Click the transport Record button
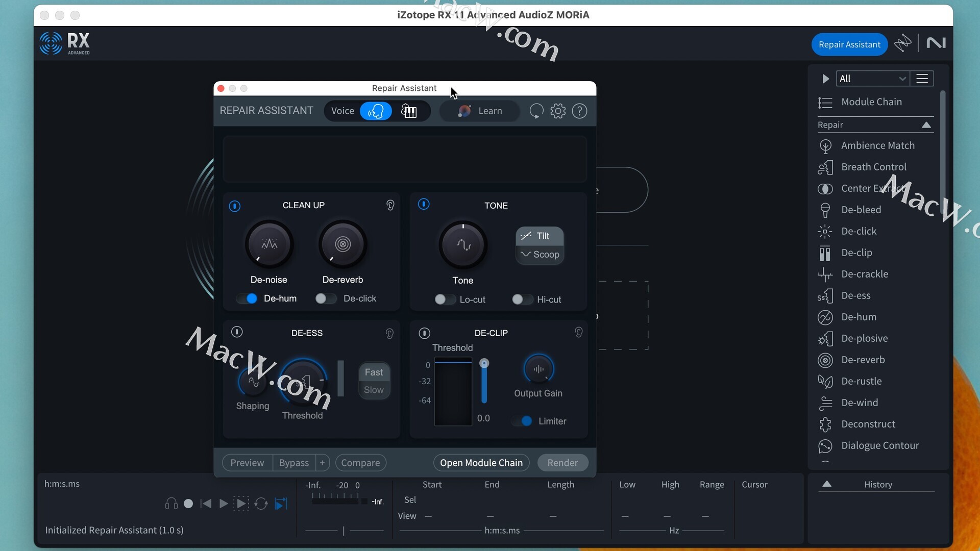980x551 pixels. (x=188, y=504)
